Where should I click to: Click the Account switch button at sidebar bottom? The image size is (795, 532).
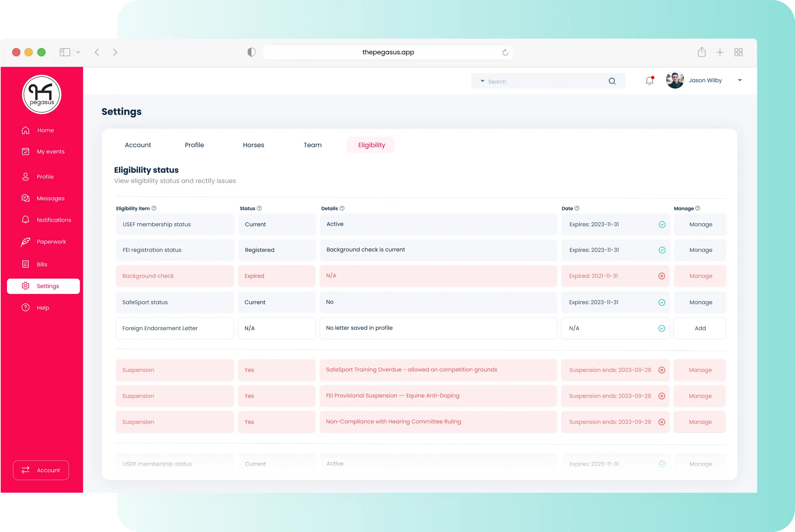[41, 470]
